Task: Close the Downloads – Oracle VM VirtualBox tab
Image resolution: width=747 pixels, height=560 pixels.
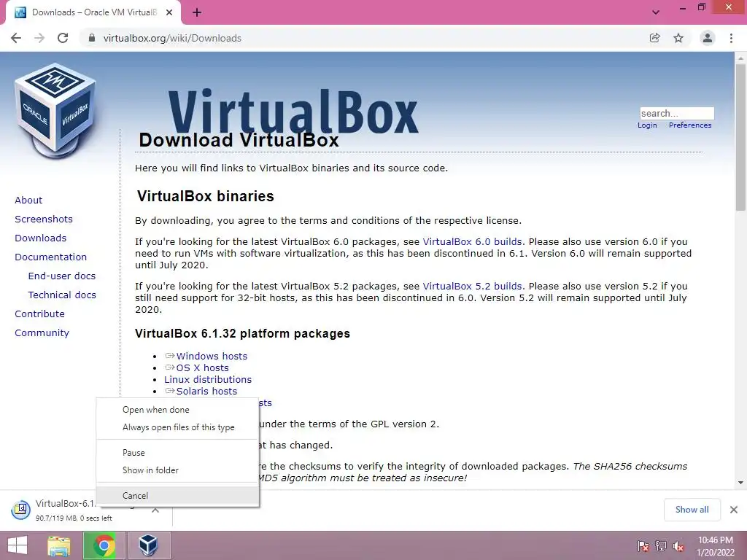Action: click(x=169, y=13)
